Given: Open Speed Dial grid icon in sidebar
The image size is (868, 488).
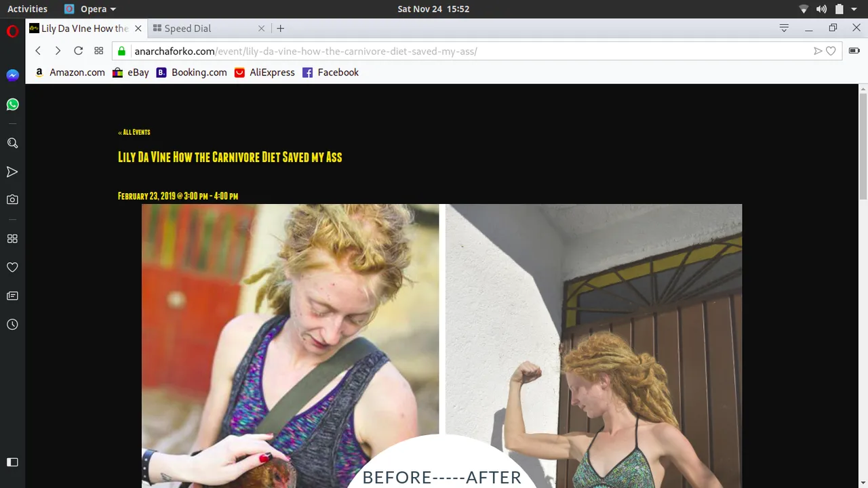Looking at the screenshot, I should click(x=12, y=239).
